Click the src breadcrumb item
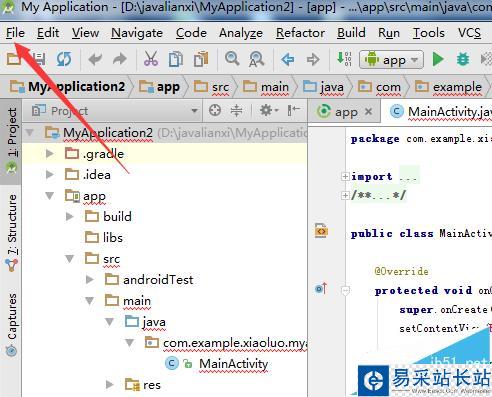Viewport: 492px width, 397px height. click(x=212, y=87)
